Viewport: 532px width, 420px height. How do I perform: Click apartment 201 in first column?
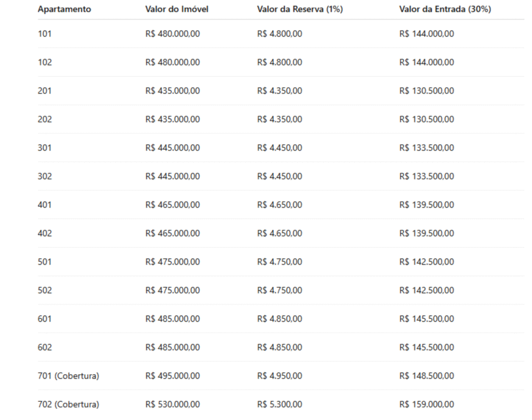(45, 90)
